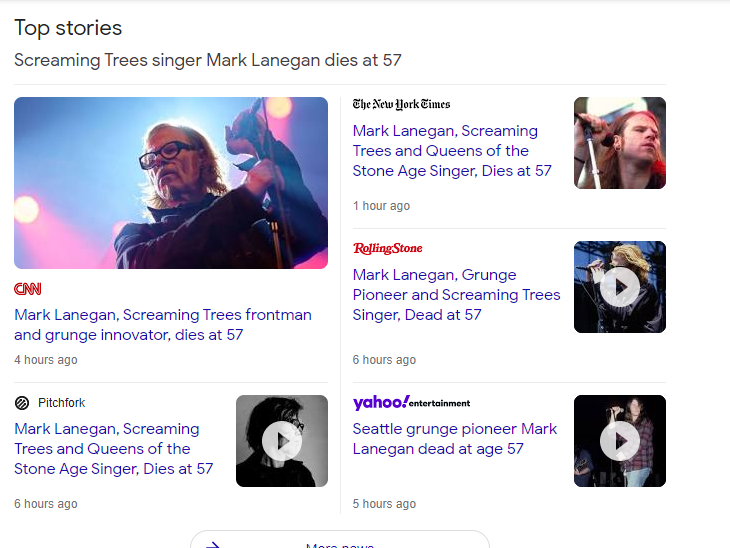Viewport: 730px width, 548px height.
Task: Play the Rolling Stone video thumbnail
Action: click(620, 287)
